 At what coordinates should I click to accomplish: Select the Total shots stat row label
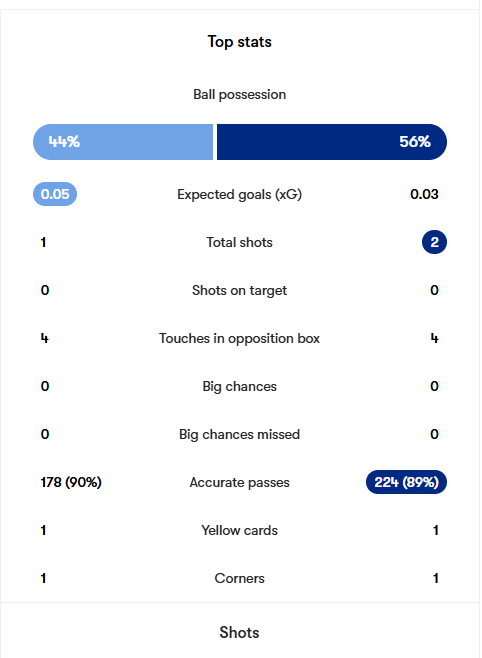tap(240, 242)
